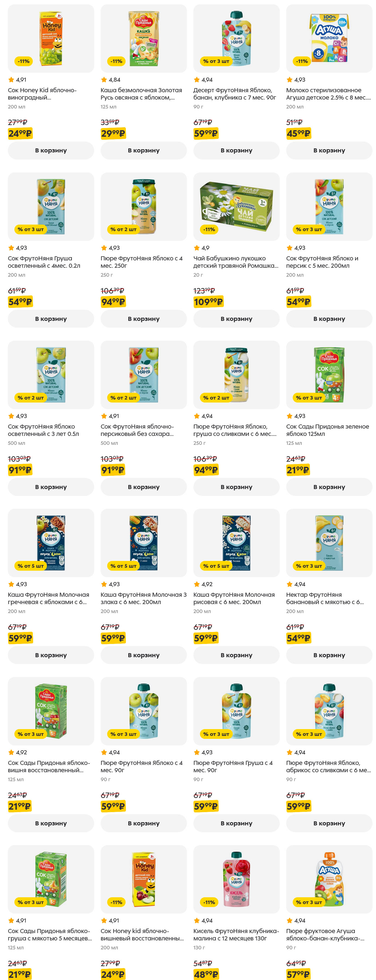Open the Сок ФрутоНяня Яблоко и персик product image
Screen dimensions: 376x980
(x=329, y=206)
